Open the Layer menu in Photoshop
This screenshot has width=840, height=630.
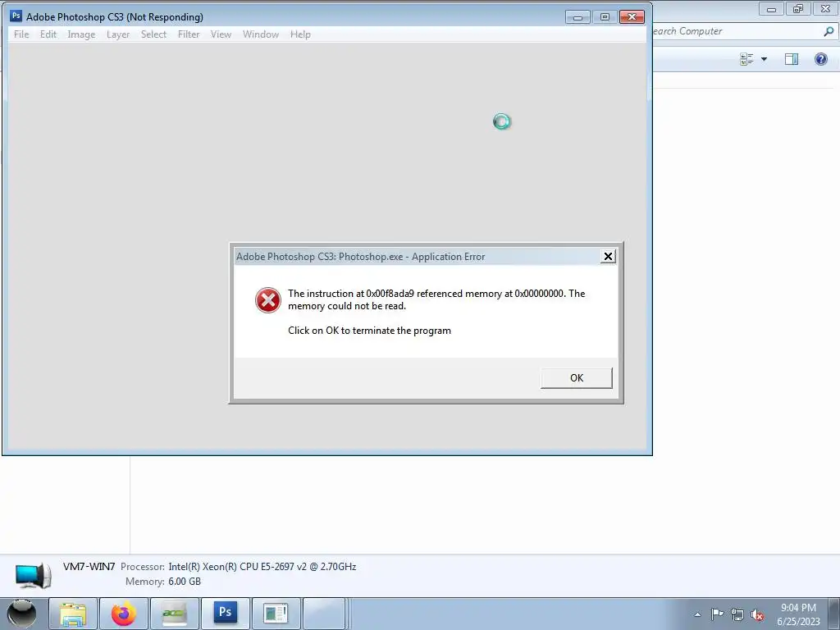[x=118, y=34]
